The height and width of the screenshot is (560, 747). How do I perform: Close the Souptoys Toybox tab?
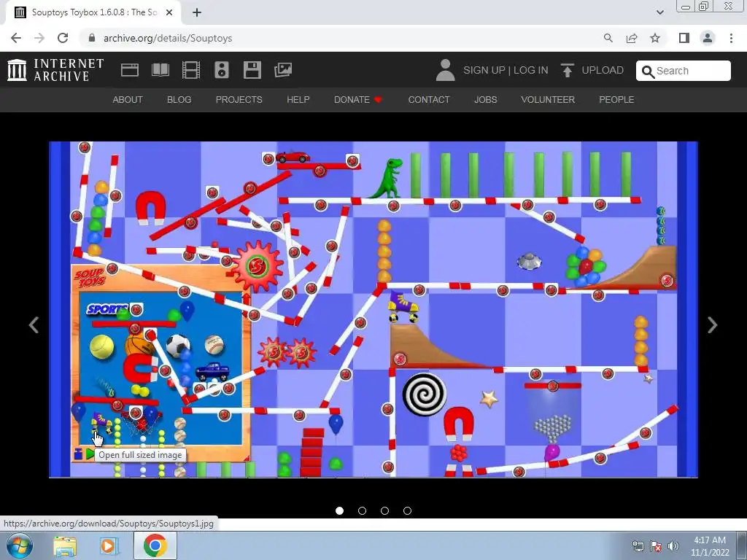click(169, 12)
